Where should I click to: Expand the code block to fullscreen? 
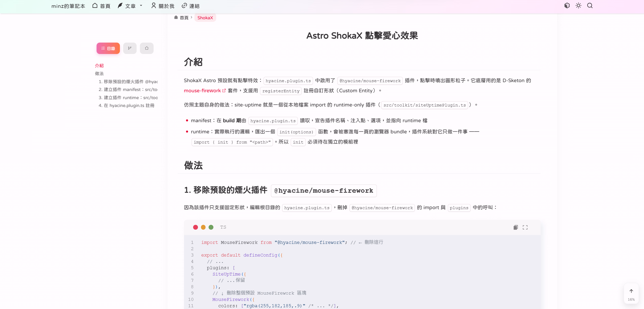click(x=525, y=227)
